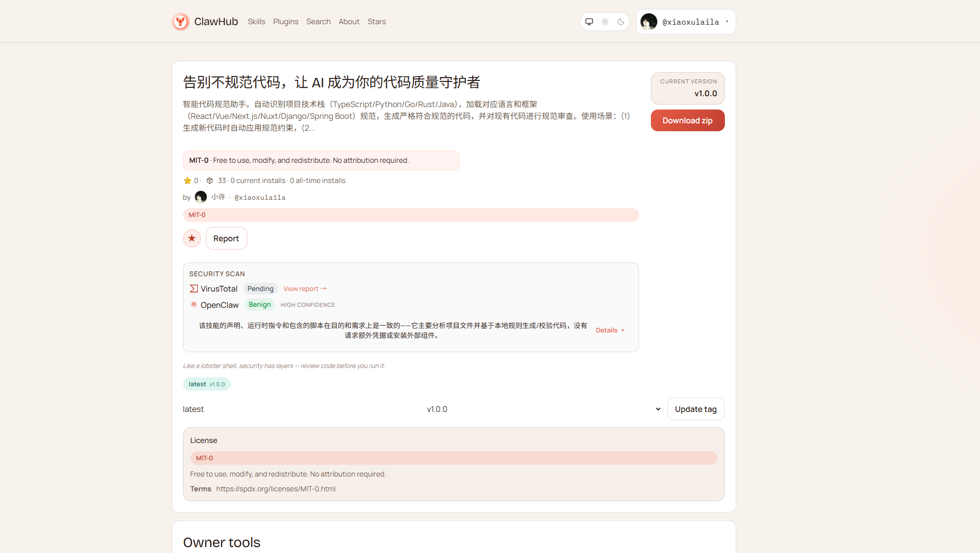The width and height of the screenshot is (980, 553).
Task: Click the latest v1.0.0 tag chip
Action: point(207,384)
